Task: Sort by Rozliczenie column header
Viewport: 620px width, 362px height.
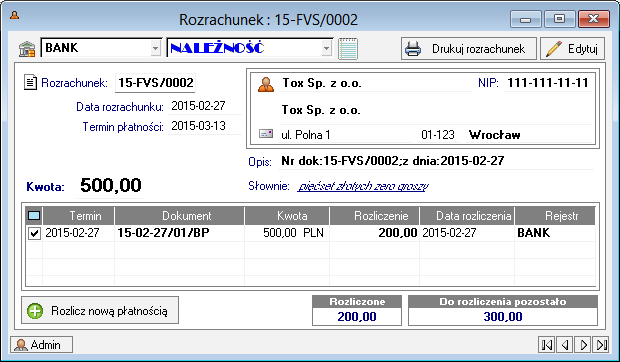Action: pos(374,216)
